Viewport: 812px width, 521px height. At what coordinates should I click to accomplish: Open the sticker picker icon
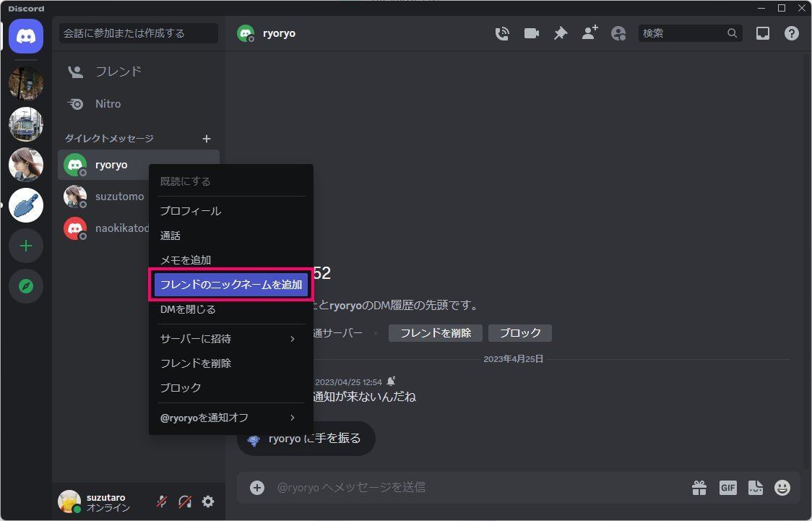[756, 487]
